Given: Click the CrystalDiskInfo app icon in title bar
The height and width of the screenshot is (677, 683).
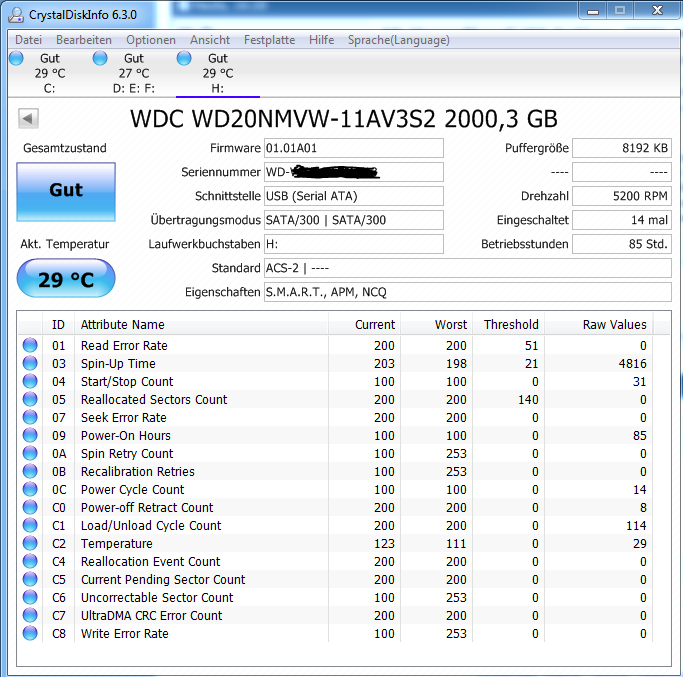Looking at the screenshot, I should (16, 14).
